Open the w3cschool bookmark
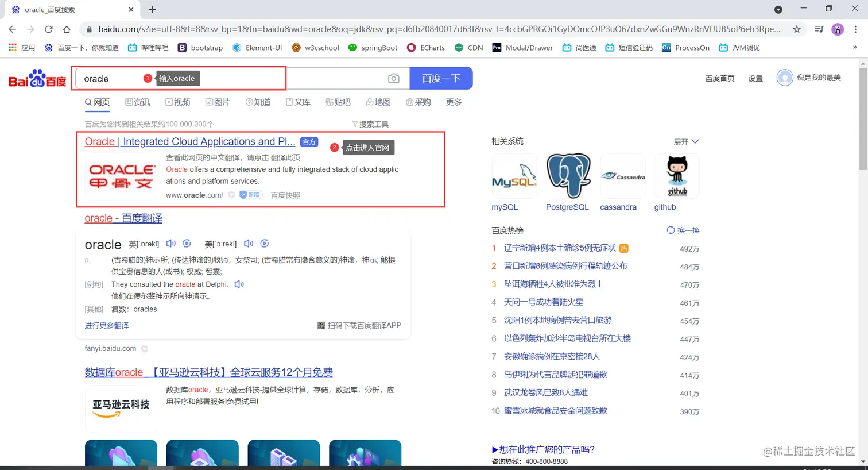Screen dimensions: 868x470 point(315,48)
